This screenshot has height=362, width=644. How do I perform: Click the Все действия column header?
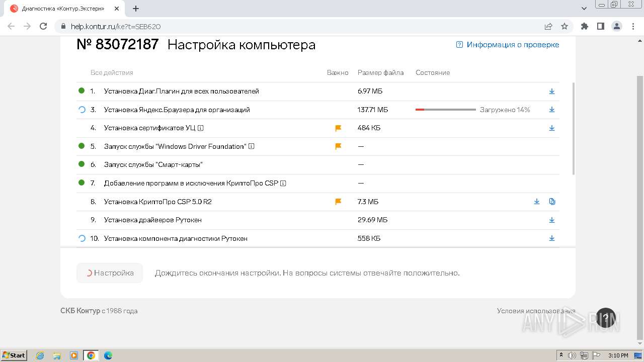(112, 73)
